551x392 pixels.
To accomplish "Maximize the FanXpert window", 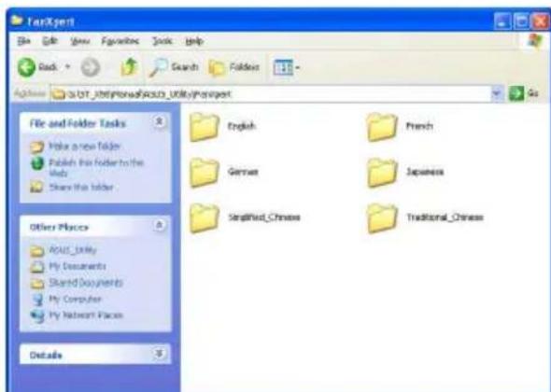I will click(x=521, y=21).
